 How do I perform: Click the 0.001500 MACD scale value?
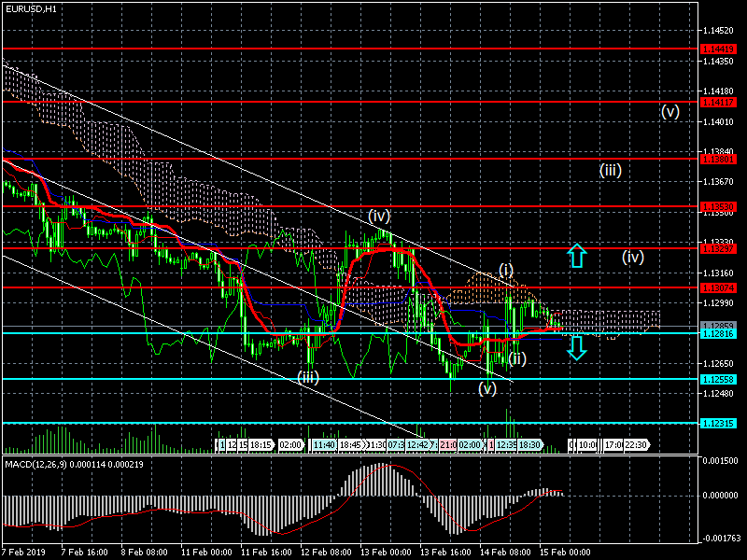click(721, 461)
